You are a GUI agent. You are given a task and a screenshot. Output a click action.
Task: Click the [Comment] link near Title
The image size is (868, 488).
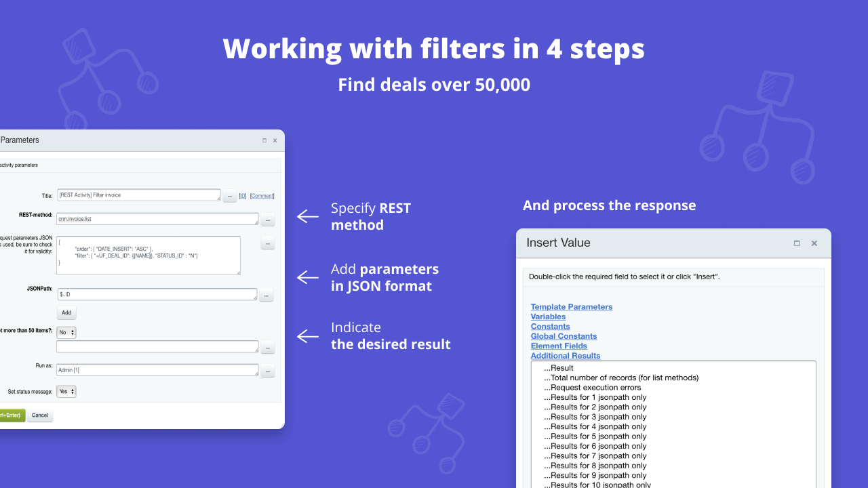click(262, 196)
